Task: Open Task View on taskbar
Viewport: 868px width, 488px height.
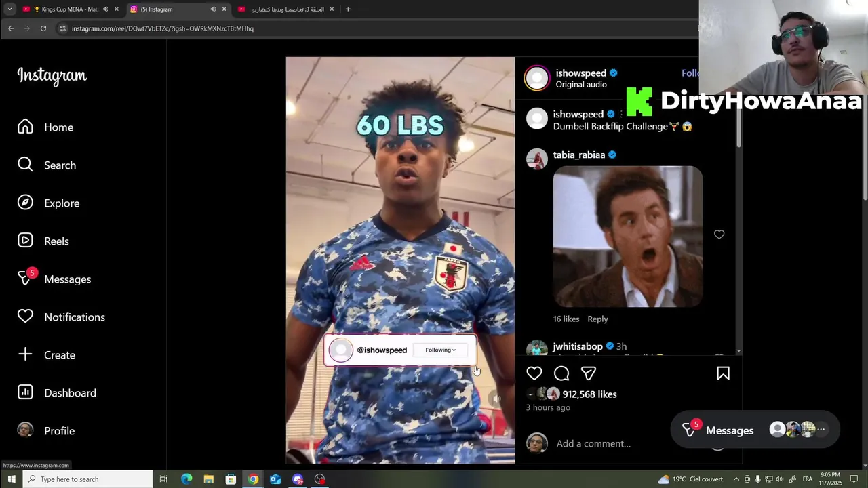Action: click(163, 479)
